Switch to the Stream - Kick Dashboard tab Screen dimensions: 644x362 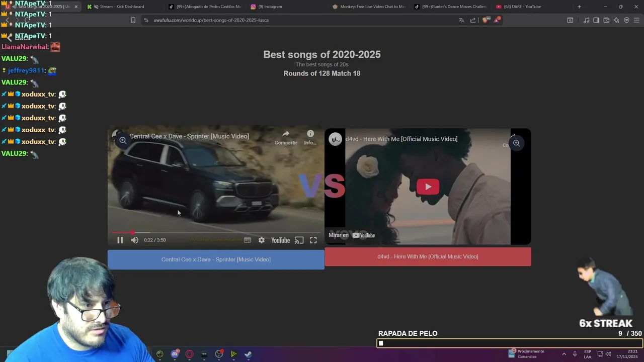[x=122, y=7]
